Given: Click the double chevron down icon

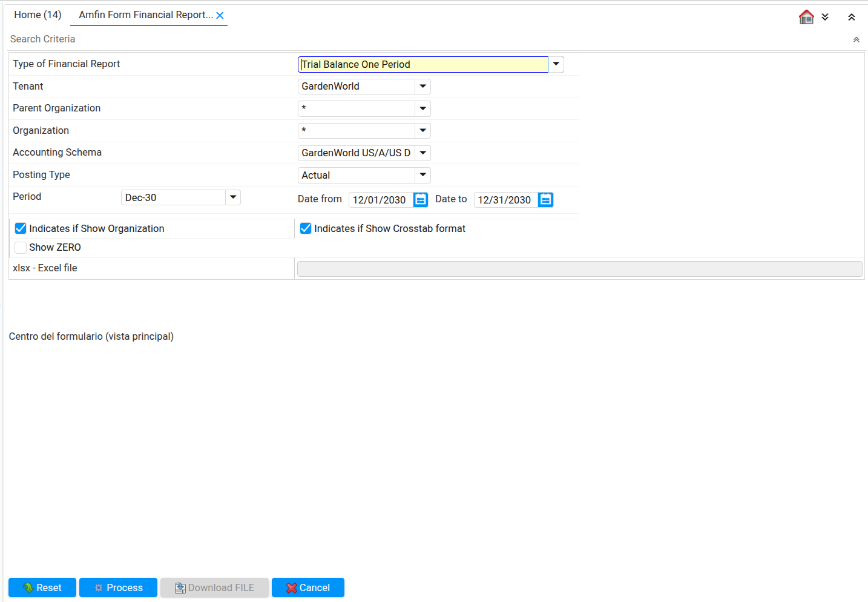Looking at the screenshot, I should [x=825, y=17].
